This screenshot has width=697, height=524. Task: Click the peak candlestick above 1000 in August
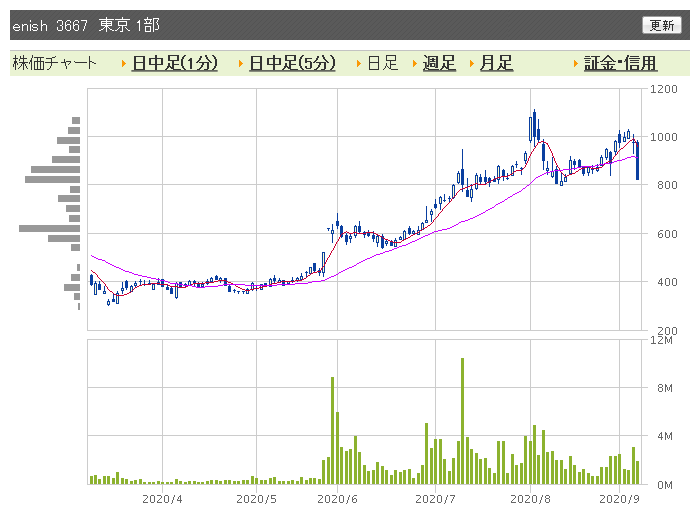[x=534, y=128]
